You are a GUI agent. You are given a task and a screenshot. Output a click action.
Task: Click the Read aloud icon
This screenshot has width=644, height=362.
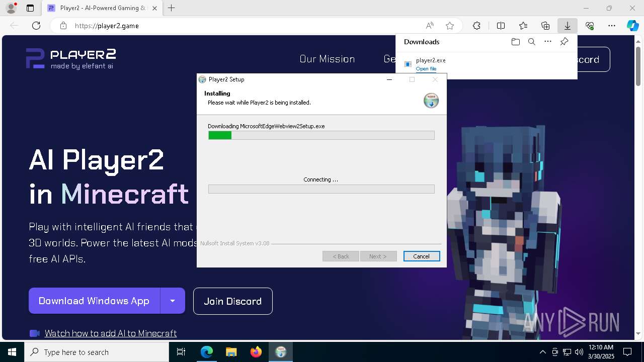430,26
